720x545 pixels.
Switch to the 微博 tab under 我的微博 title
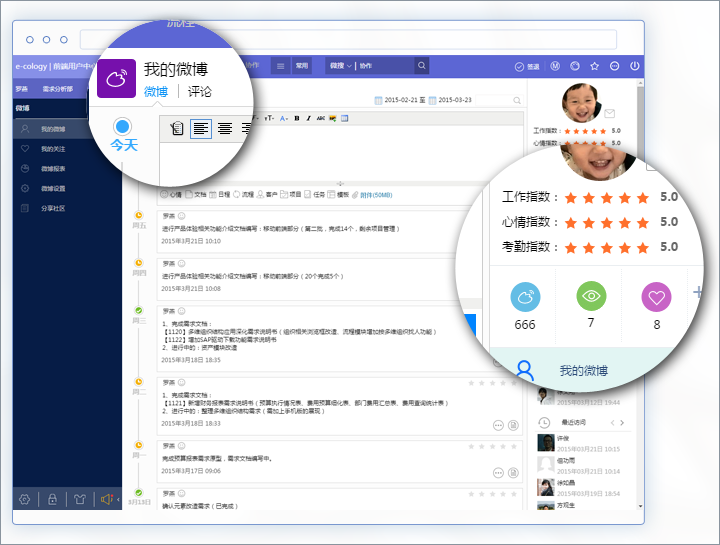[156, 92]
